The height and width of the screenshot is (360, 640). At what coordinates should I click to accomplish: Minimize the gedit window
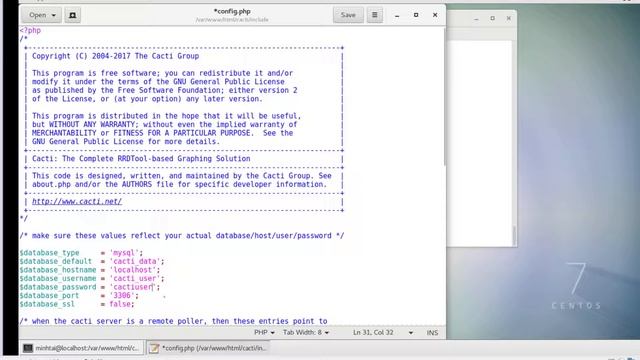(397, 15)
